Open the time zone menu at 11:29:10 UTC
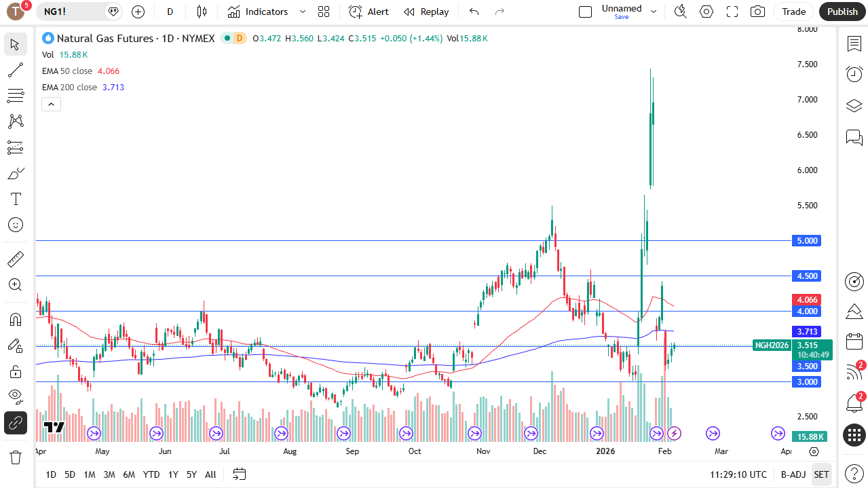The image size is (868, 488). (x=738, y=474)
